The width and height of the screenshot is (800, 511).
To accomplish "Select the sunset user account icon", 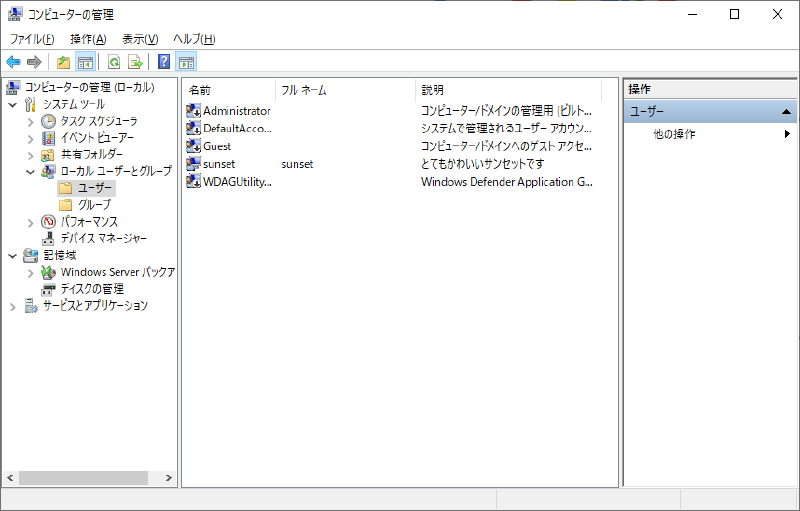I will (193, 163).
